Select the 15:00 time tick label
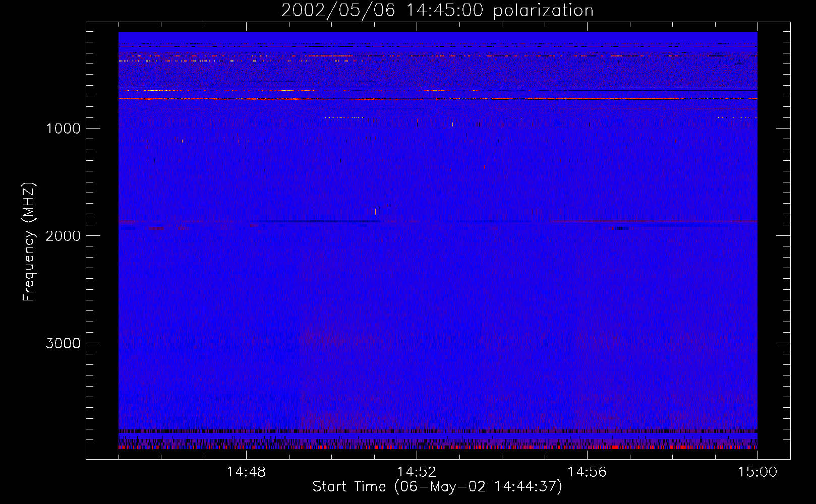The image size is (816, 504). tap(757, 472)
